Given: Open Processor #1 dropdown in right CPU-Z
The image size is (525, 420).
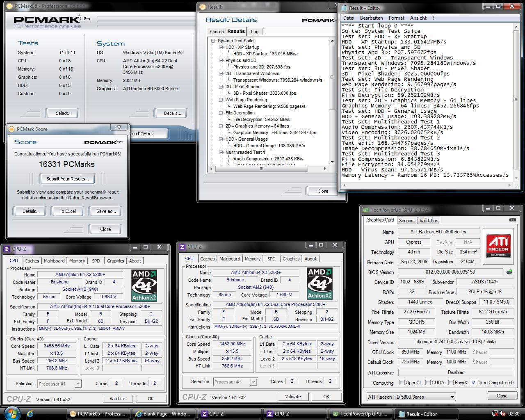Looking at the screenshot, I should click(235, 382).
